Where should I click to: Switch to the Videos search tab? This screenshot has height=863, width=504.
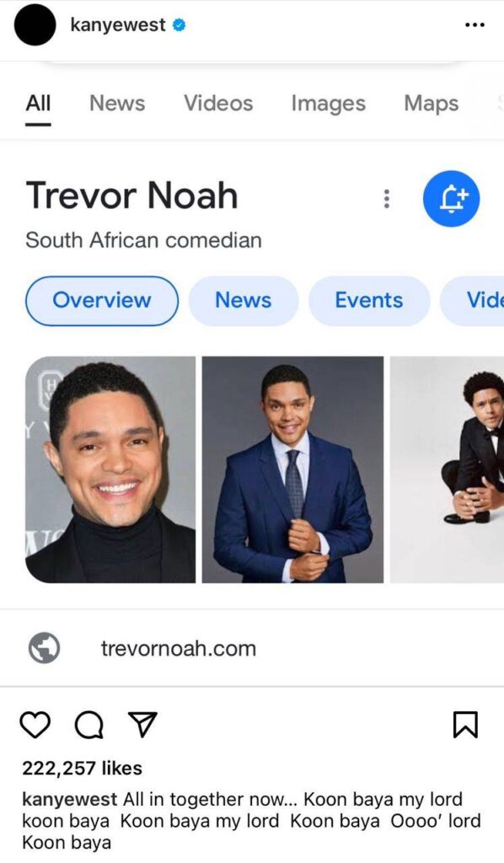click(218, 104)
